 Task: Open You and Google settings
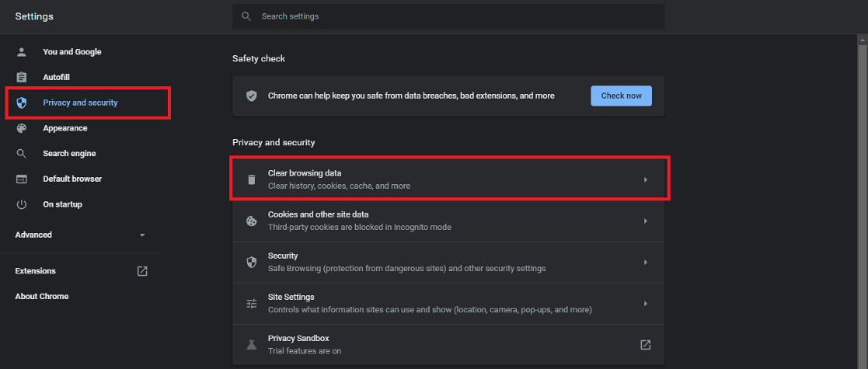72,52
